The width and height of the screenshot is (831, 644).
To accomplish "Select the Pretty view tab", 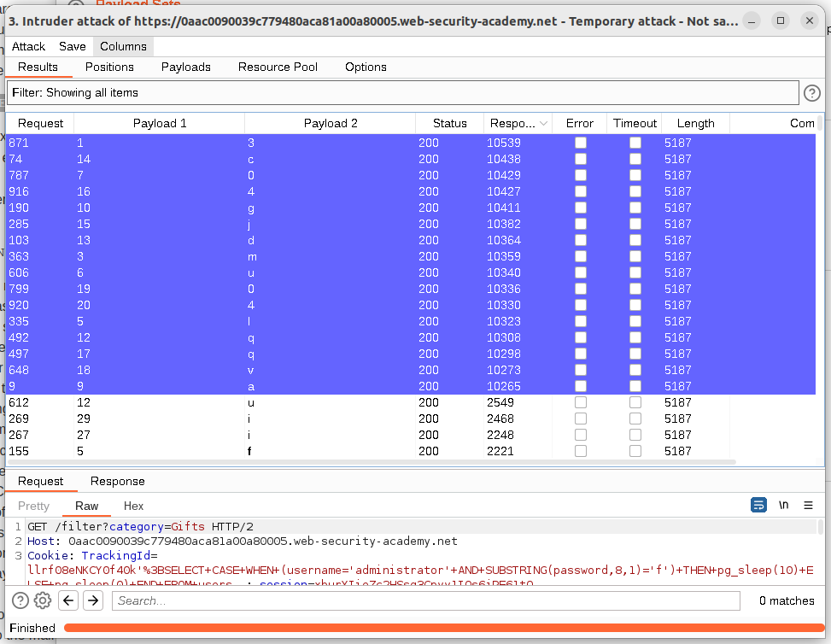I will (33, 506).
